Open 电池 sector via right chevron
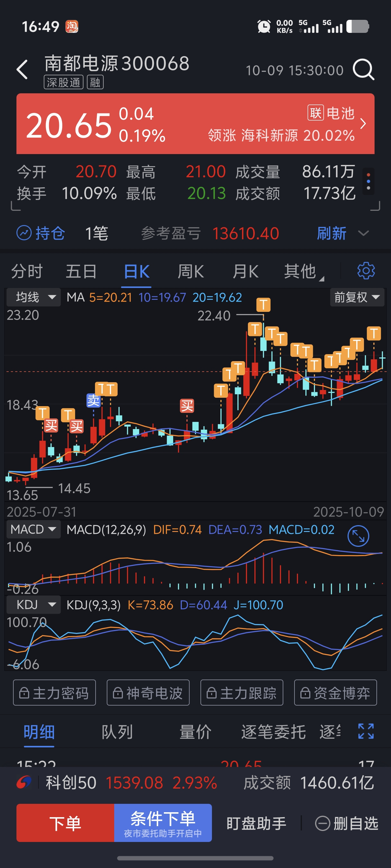The image size is (391, 868). [363, 124]
